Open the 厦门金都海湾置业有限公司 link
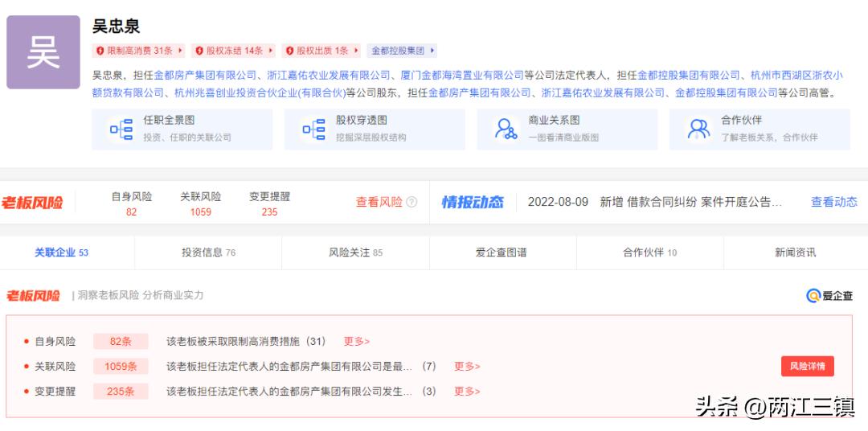 (x=462, y=75)
